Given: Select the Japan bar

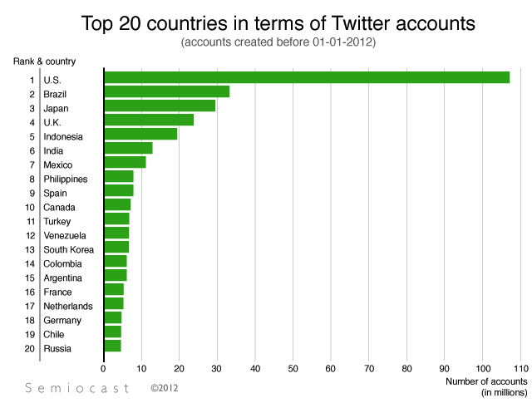Looking at the screenshot, I should click(x=160, y=106).
